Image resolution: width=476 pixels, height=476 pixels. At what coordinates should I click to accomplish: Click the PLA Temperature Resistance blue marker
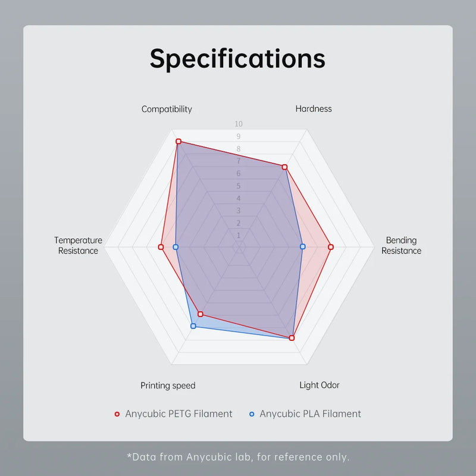(x=176, y=247)
